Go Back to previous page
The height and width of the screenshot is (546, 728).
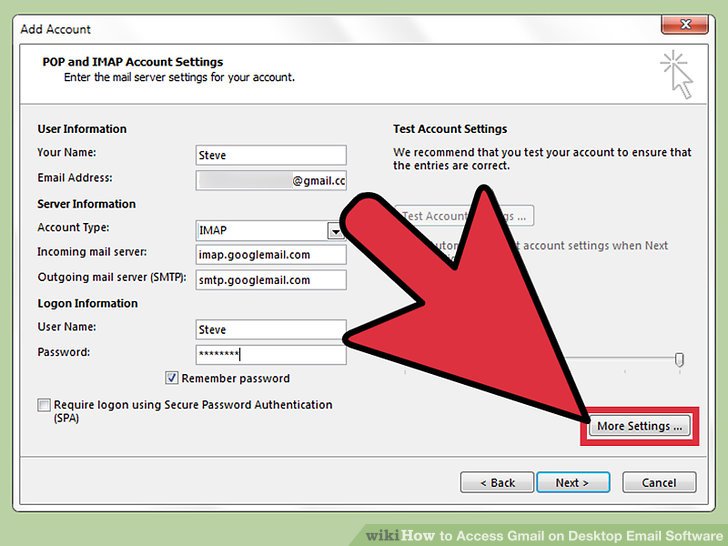497,482
